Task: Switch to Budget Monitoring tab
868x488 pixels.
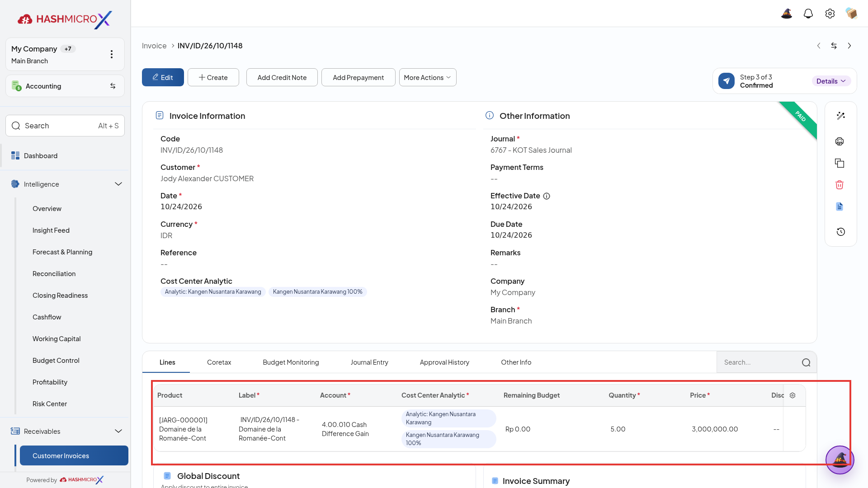Action: [291, 362]
